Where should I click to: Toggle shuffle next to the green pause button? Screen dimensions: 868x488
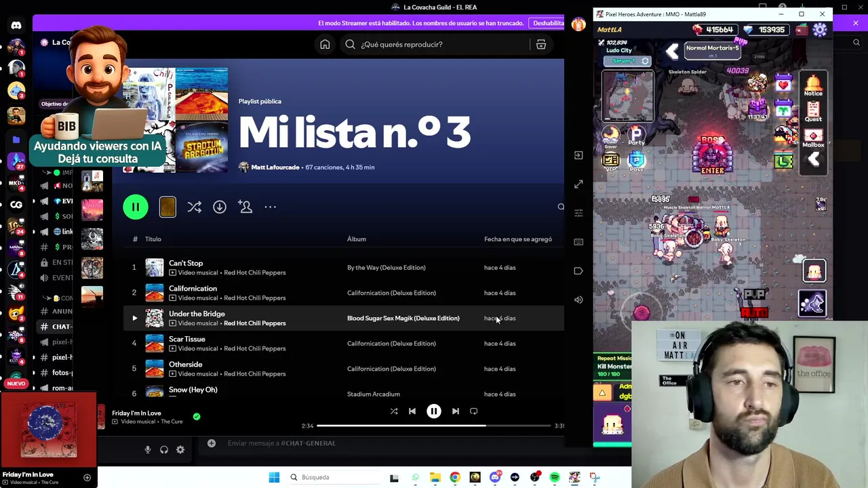coord(194,207)
